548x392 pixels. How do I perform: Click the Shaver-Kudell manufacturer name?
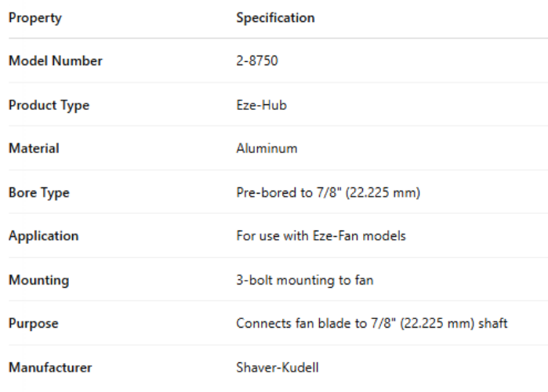click(278, 367)
